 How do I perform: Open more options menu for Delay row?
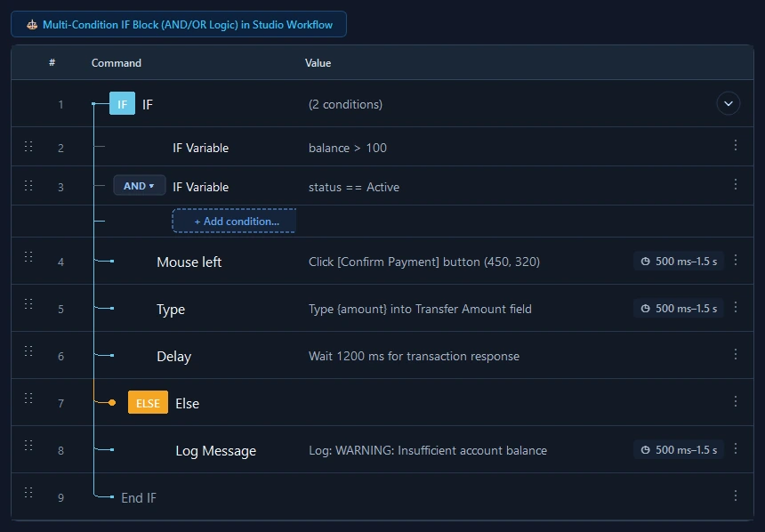tap(736, 354)
